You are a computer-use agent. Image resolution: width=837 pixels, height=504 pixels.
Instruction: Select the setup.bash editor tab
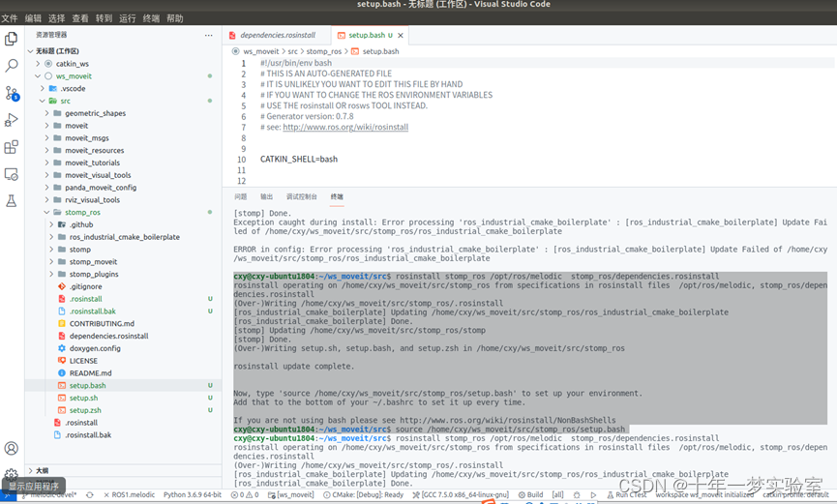point(366,35)
